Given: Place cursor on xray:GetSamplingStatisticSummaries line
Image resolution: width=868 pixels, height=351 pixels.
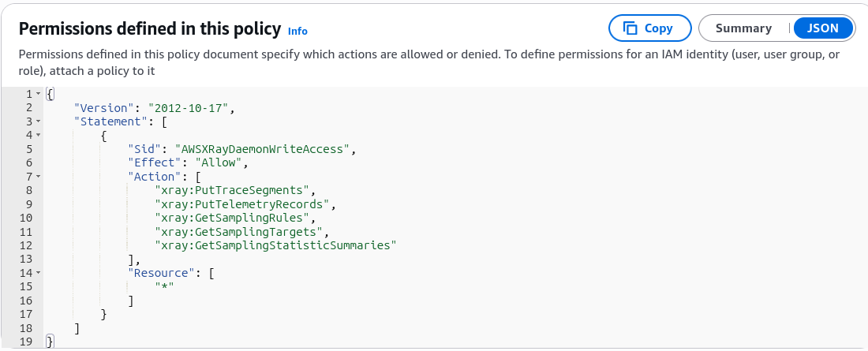Looking at the screenshot, I should pos(276,245).
